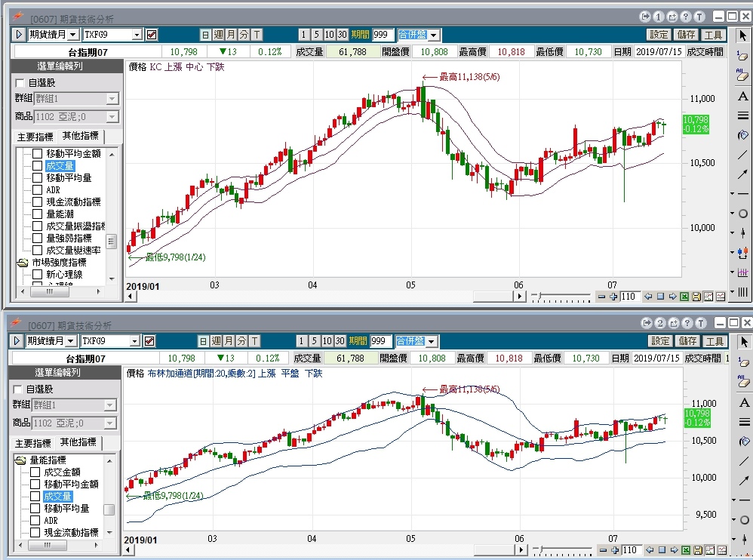Select 週 weekly period in top toolbar
The width and height of the screenshot is (753, 560).
tap(219, 35)
